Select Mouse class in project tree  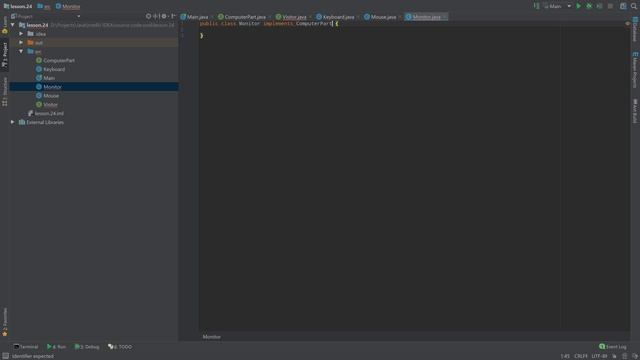tap(51, 96)
